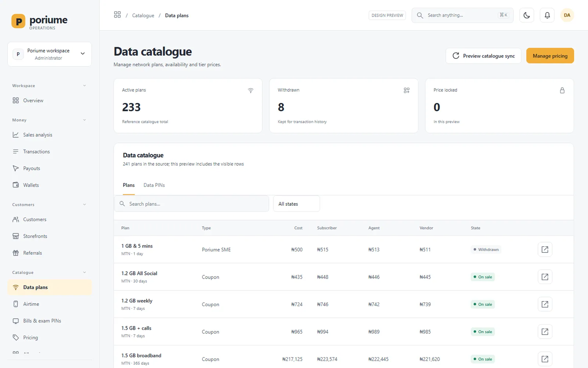This screenshot has width=588, height=368.
Task: Switch to the Data PINs tab
Action: pos(154,185)
